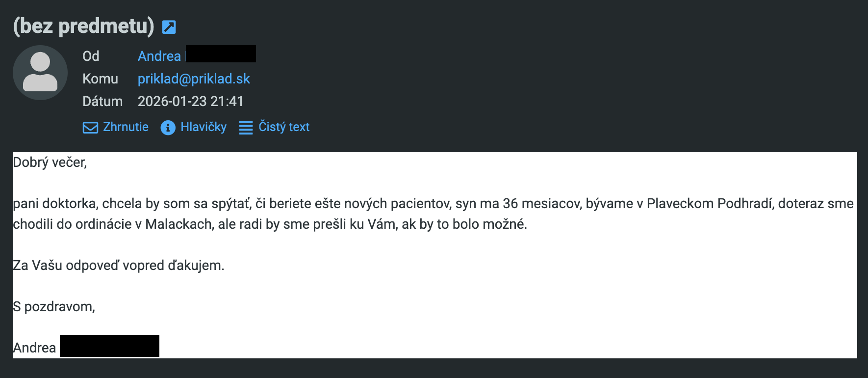Click the "Dobrý večer," greeting line
The image size is (868, 378).
coord(50,162)
